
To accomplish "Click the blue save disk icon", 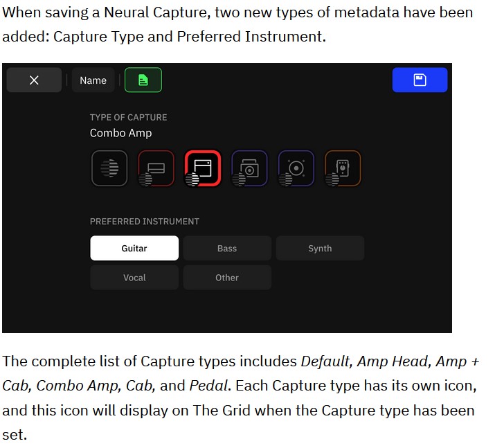I will [x=420, y=80].
